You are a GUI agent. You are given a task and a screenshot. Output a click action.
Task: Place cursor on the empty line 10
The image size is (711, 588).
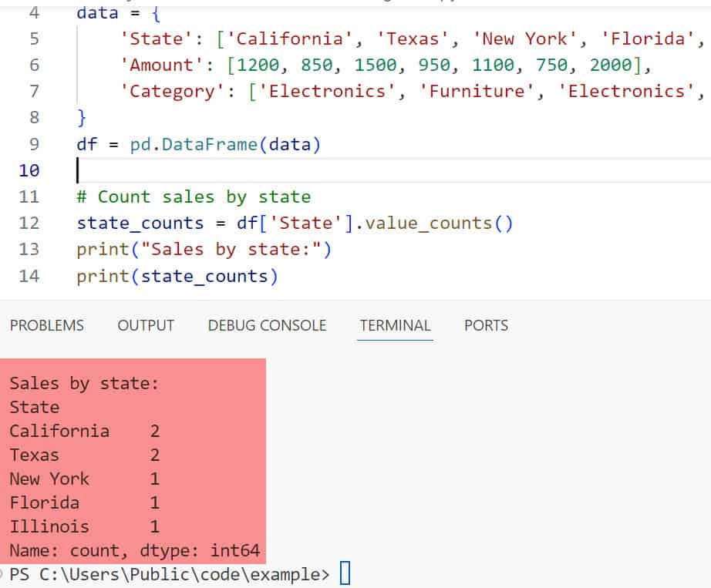point(231,170)
